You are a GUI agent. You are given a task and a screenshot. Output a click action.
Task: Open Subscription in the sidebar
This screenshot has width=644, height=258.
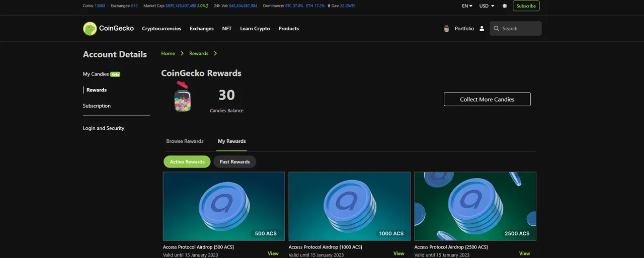pyautogui.click(x=97, y=106)
